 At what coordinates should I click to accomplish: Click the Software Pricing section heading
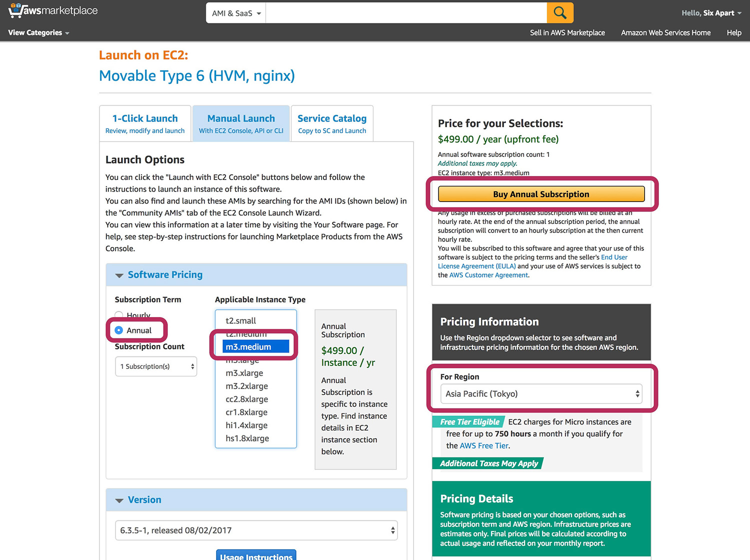click(165, 275)
